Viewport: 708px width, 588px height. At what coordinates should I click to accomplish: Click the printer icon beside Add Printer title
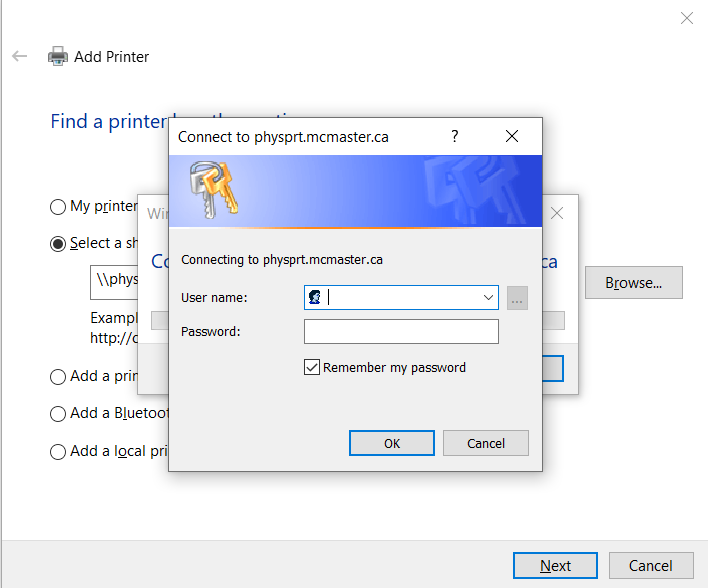click(58, 57)
